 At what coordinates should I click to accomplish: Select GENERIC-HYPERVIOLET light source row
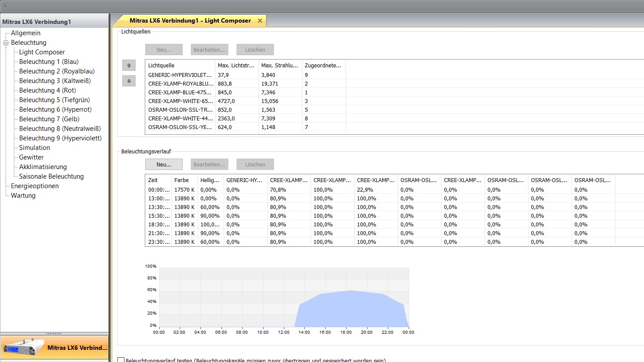[x=180, y=75]
